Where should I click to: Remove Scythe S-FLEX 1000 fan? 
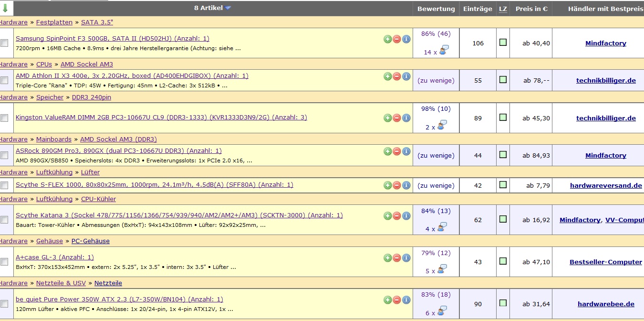tap(396, 185)
